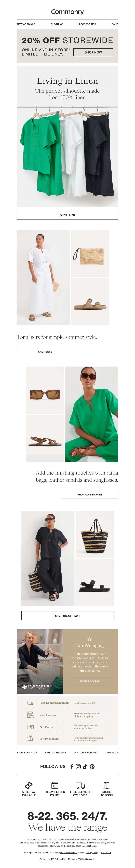135x868 pixels.
Task: Click the Gift Cards icon
Action: pos(30,727)
